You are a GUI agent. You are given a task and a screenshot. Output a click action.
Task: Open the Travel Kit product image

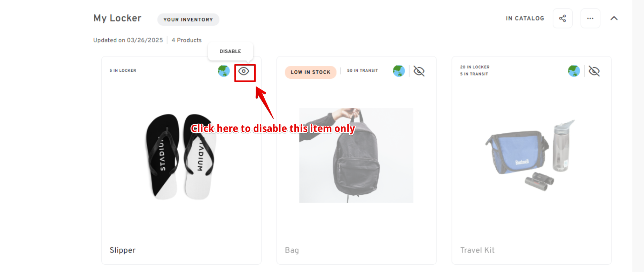[x=530, y=155]
